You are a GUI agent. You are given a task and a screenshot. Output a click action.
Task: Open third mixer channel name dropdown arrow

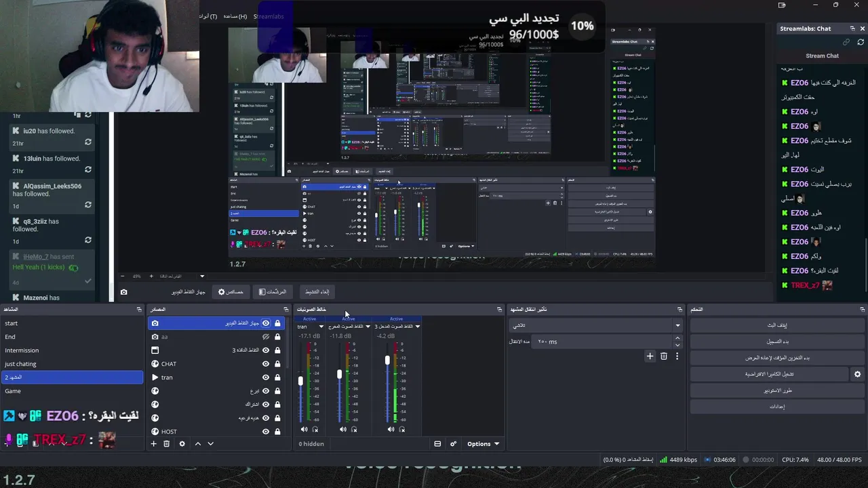pyautogui.click(x=417, y=327)
